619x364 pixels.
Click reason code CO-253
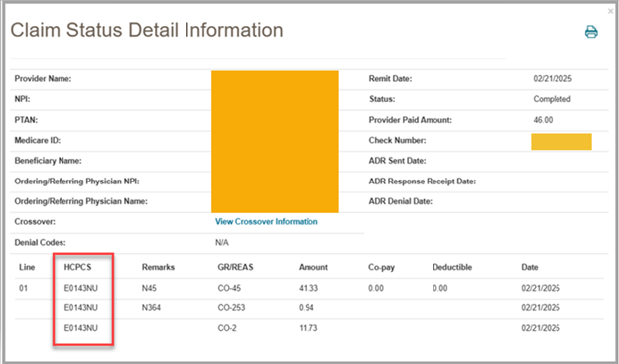[231, 307]
